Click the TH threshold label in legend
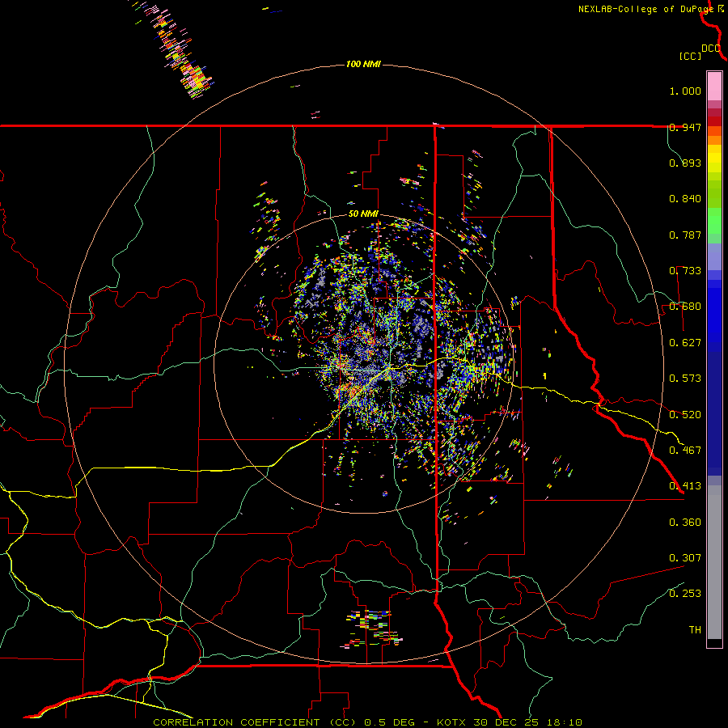The width and height of the screenshot is (728, 728). tap(695, 630)
